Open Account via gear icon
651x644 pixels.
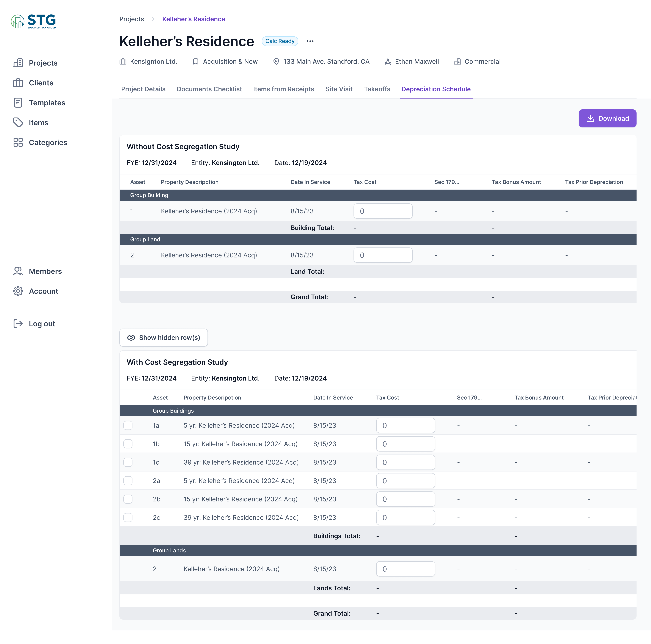tap(18, 291)
